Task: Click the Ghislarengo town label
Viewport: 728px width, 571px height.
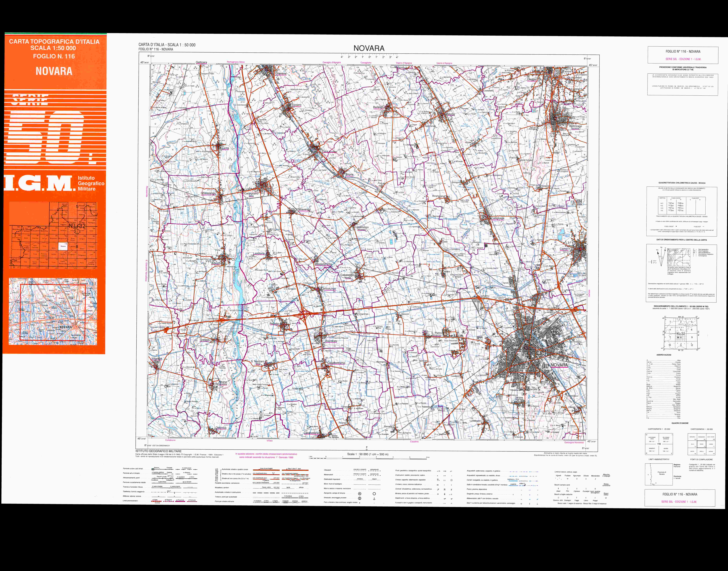Action: (208, 193)
